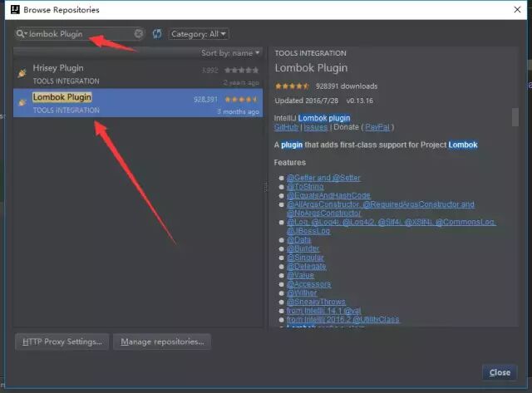The image size is (532, 393).
Task: Open the from Intellij 14.1 @val link
Action: click(323, 311)
